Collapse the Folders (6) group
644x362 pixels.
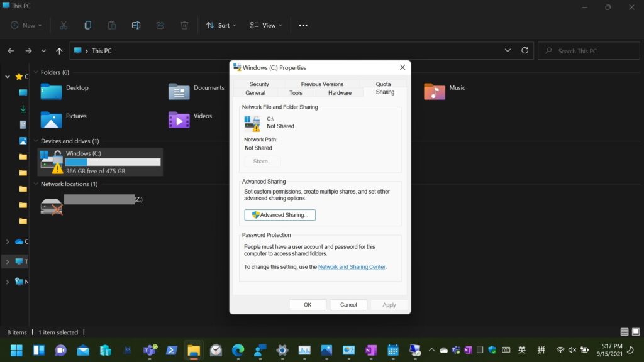click(x=36, y=72)
